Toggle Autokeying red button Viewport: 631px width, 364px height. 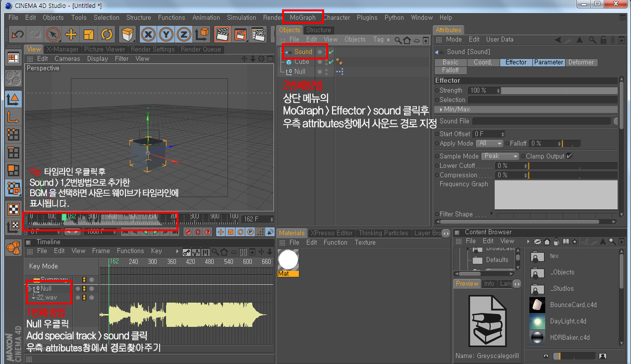(197, 232)
